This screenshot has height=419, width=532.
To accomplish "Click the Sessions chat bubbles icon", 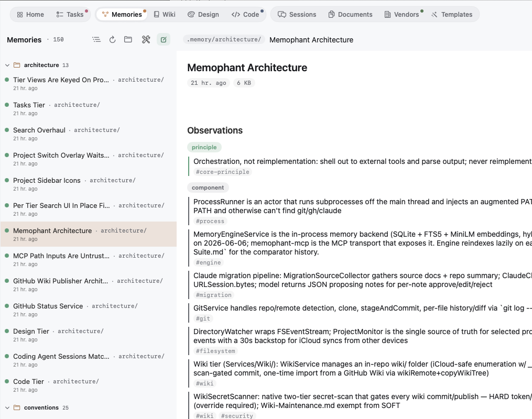I will tap(282, 15).
